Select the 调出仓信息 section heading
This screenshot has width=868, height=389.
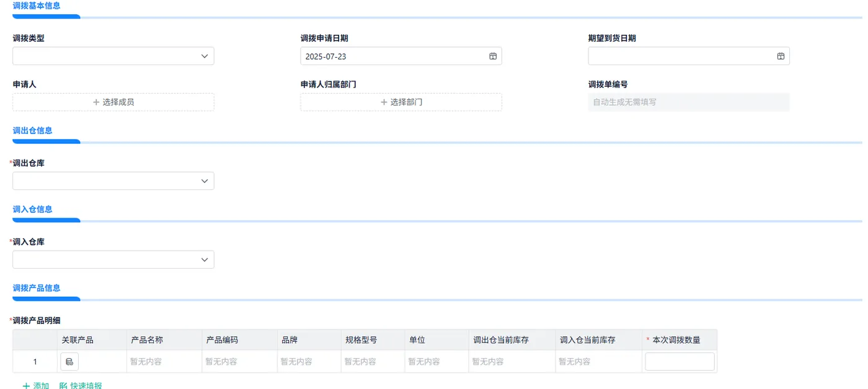33,131
